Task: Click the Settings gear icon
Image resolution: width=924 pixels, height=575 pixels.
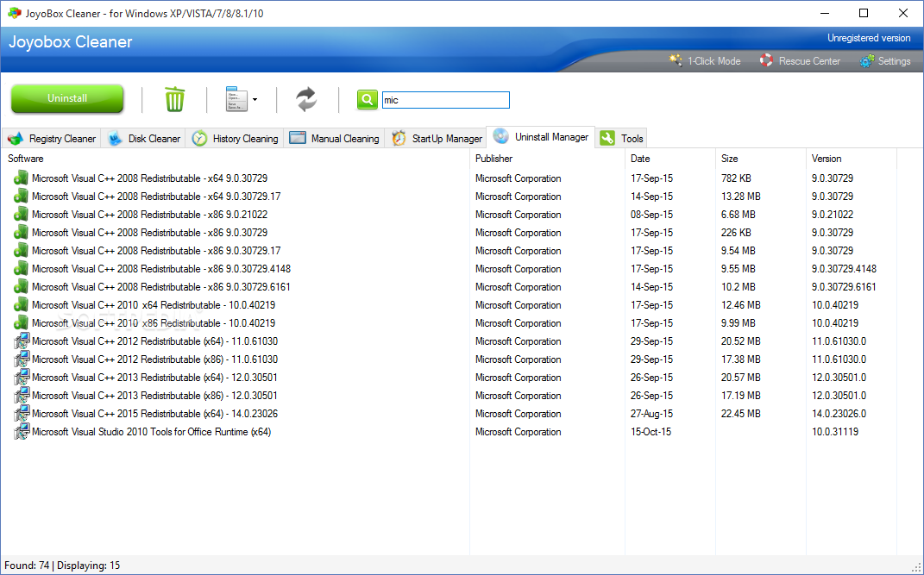Action: (866, 60)
